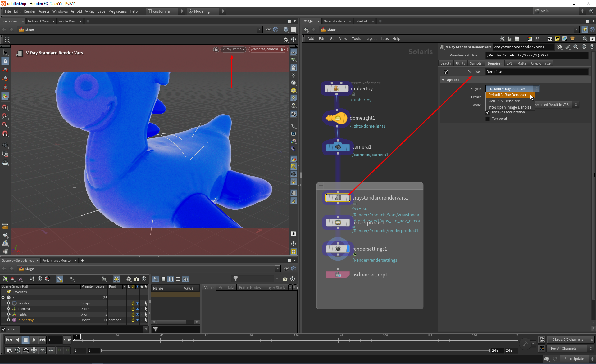Switch to the Material Palette tab
The image size is (596, 364).
pos(334,21)
